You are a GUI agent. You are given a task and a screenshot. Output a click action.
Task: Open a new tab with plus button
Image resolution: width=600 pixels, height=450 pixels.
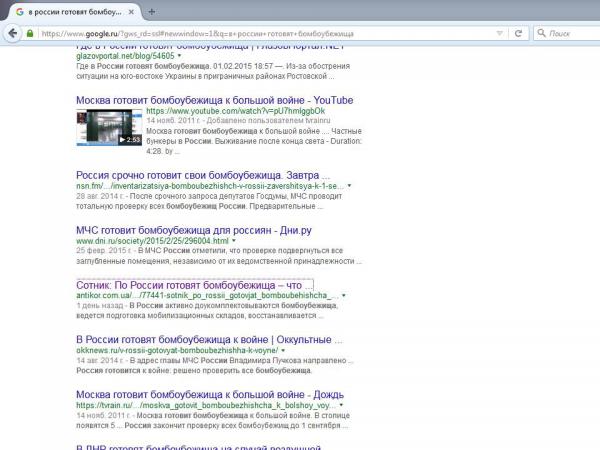pos(152,11)
